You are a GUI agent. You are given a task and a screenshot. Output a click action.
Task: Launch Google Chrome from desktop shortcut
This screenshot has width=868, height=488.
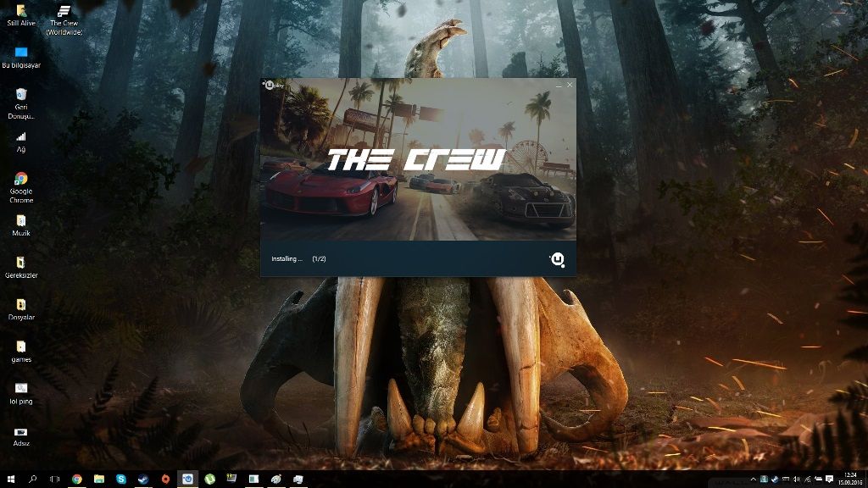(21, 187)
